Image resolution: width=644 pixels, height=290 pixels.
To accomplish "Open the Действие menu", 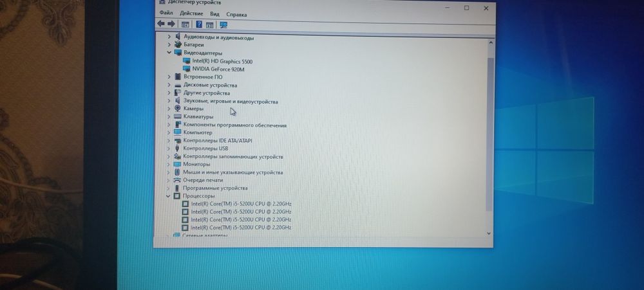I will (x=191, y=14).
